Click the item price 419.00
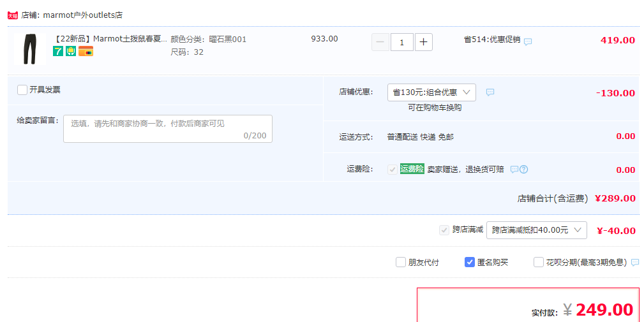 pos(618,40)
